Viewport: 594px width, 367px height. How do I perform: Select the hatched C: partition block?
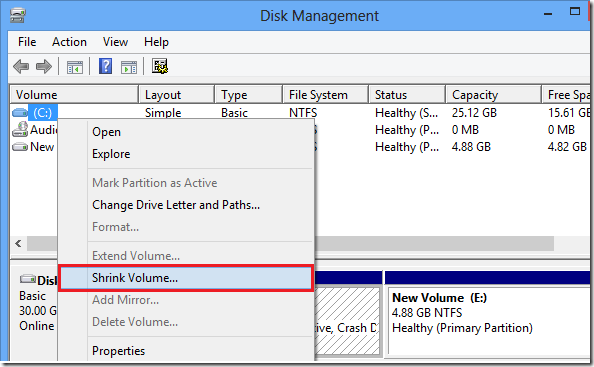coord(347,320)
